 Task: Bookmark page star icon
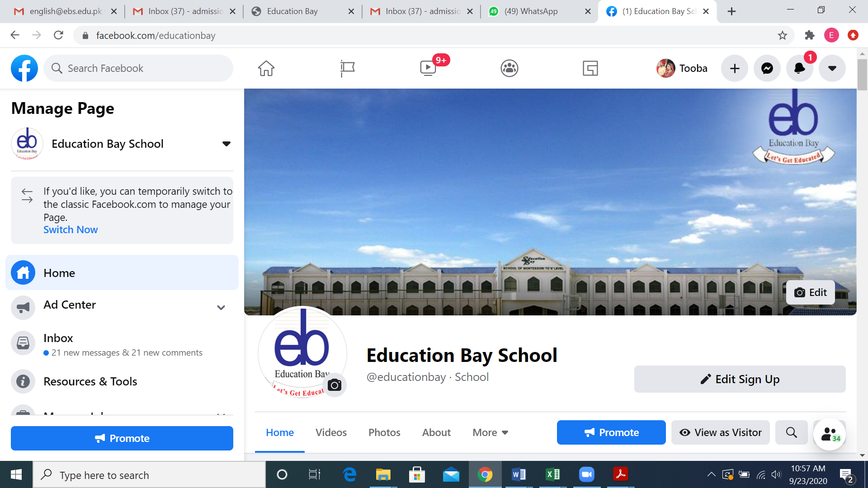point(783,35)
